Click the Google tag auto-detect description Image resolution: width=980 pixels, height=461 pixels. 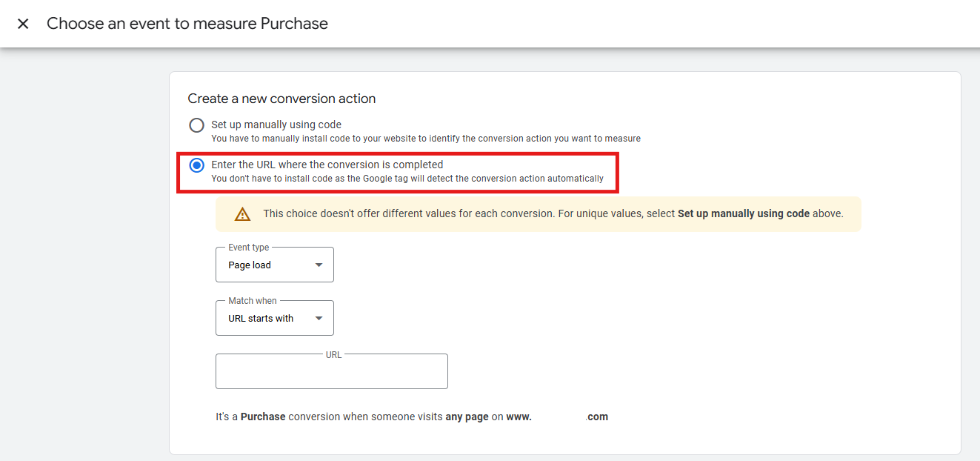407,179
